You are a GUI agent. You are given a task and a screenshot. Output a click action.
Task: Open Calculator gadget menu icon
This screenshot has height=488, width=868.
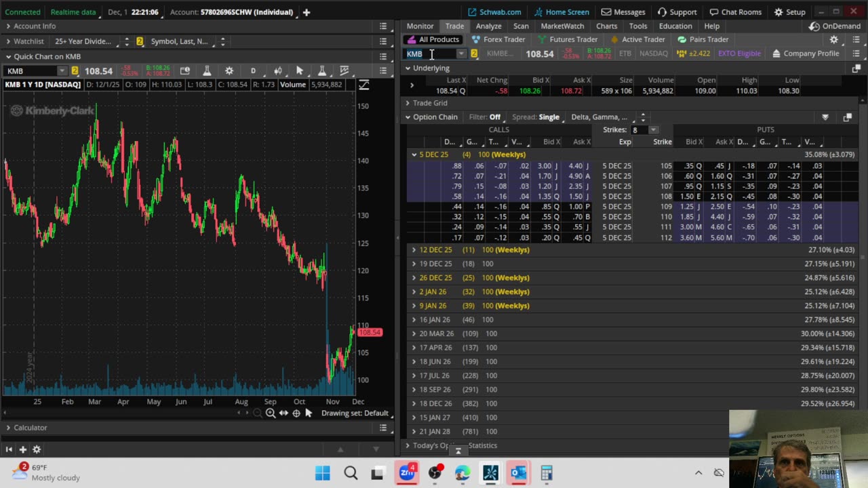click(383, 428)
